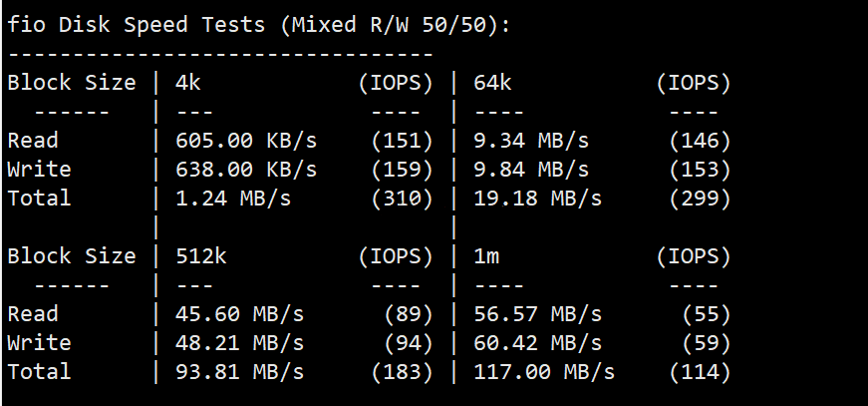Click the 9.34 MB/s read speed
868x406 pixels.
[x=531, y=141]
